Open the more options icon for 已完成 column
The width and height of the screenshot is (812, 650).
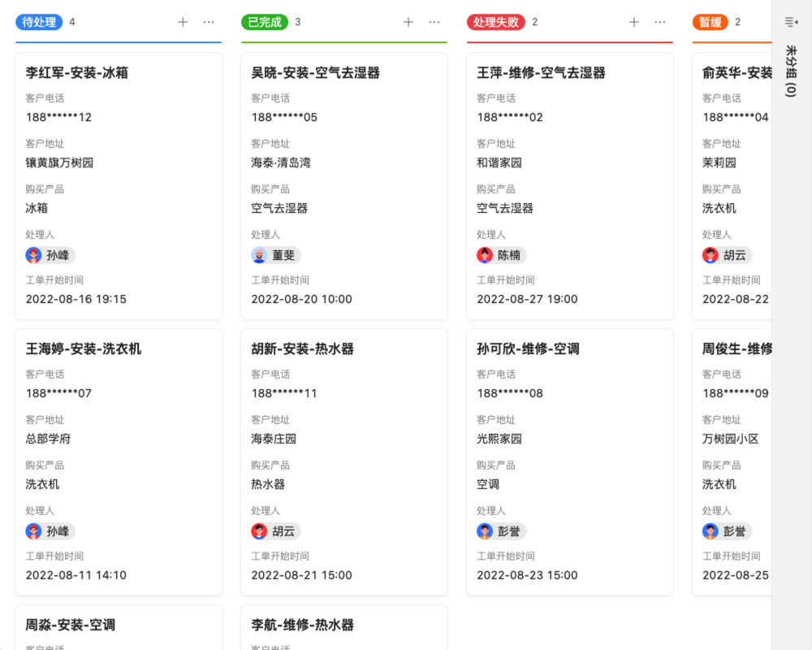(x=434, y=22)
